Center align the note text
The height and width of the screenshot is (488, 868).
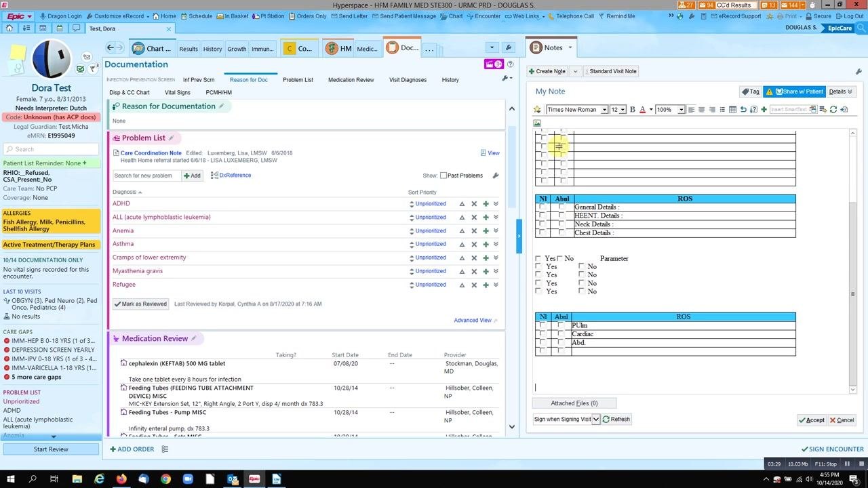click(x=701, y=110)
